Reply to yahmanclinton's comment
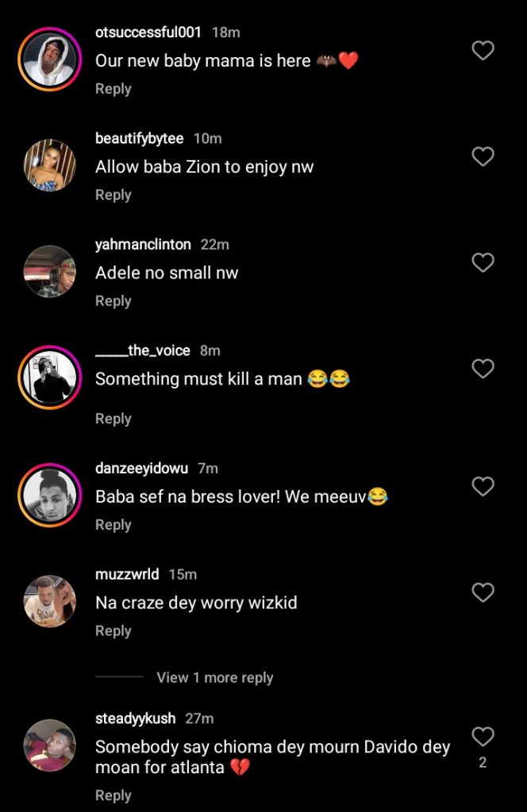Image resolution: width=527 pixels, height=812 pixels. [x=113, y=301]
